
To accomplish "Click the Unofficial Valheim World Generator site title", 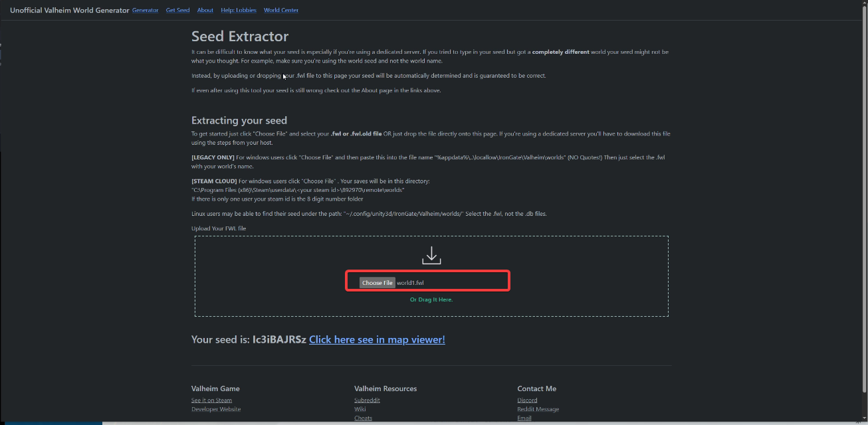I will pyautogui.click(x=70, y=11).
